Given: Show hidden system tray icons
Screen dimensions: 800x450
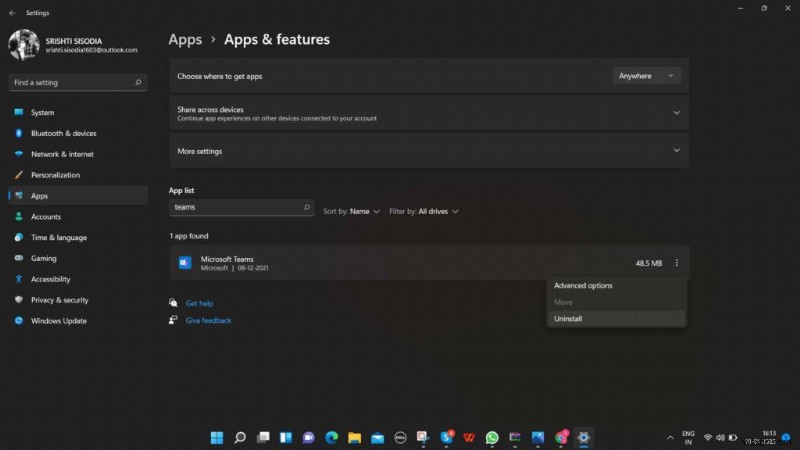Looking at the screenshot, I should click(x=670, y=438).
